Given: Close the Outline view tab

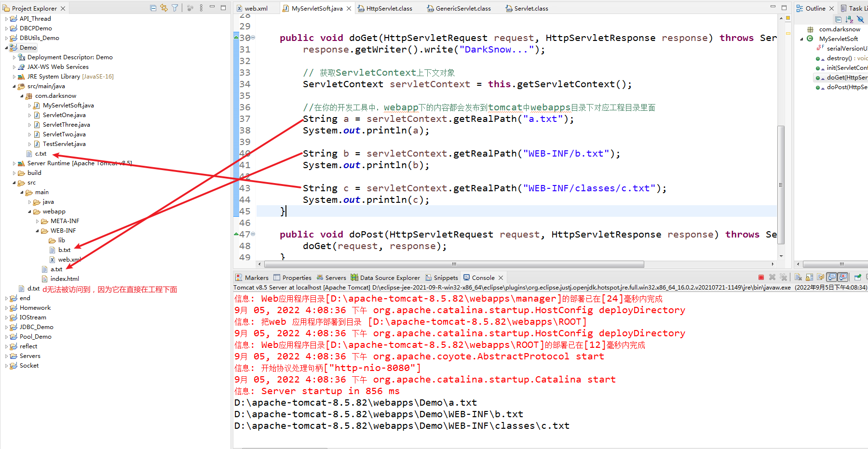Looking at the screenshot, I should [832, 8].
